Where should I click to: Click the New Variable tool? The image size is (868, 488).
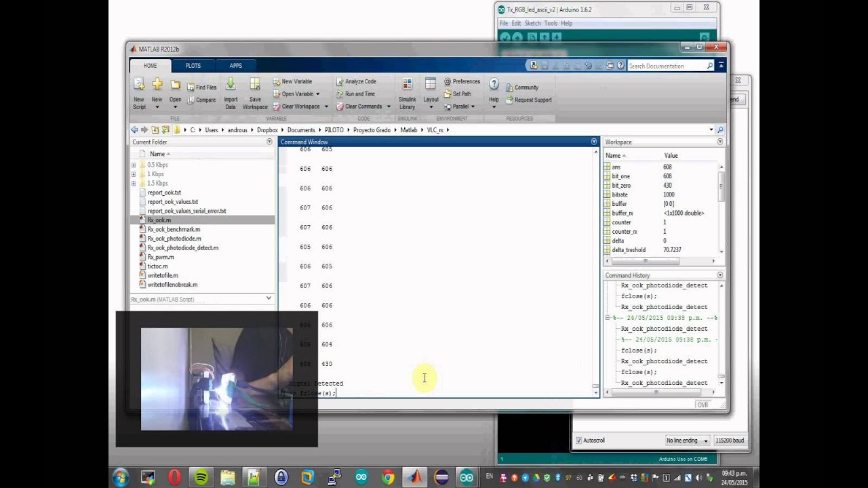(x=292, y=81)
